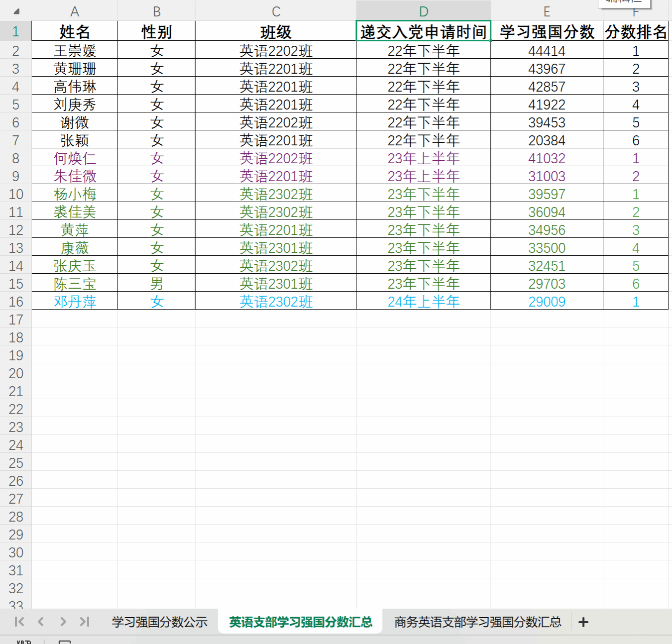Add a new sheet with the plus icon

583,622
